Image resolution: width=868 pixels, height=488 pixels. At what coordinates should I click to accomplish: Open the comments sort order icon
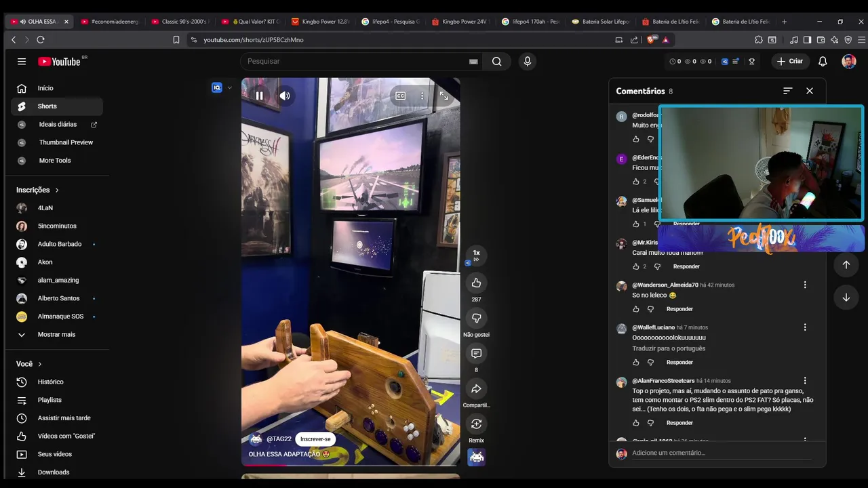click(x=787, y=91)
